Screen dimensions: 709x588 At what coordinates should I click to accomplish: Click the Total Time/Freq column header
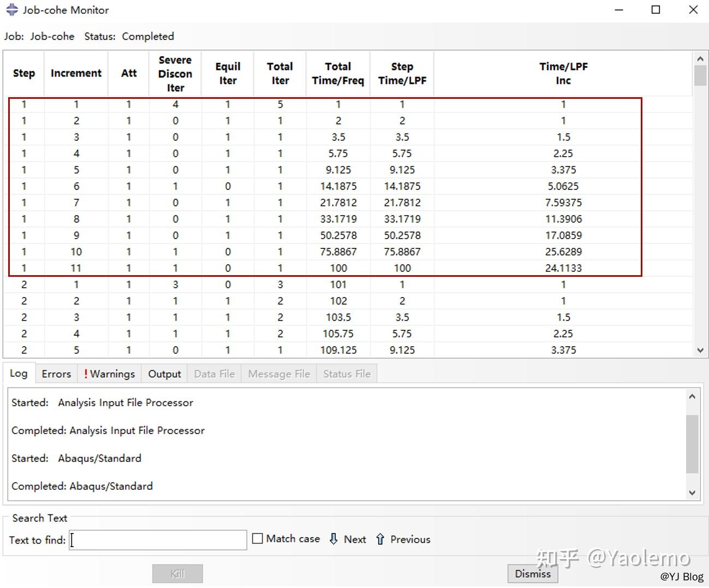(338, 73)
